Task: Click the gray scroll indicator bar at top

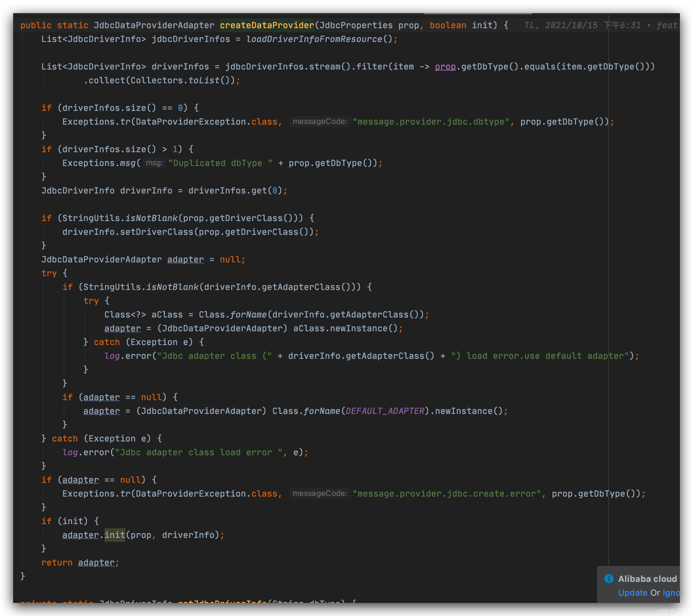Action: 477,14
